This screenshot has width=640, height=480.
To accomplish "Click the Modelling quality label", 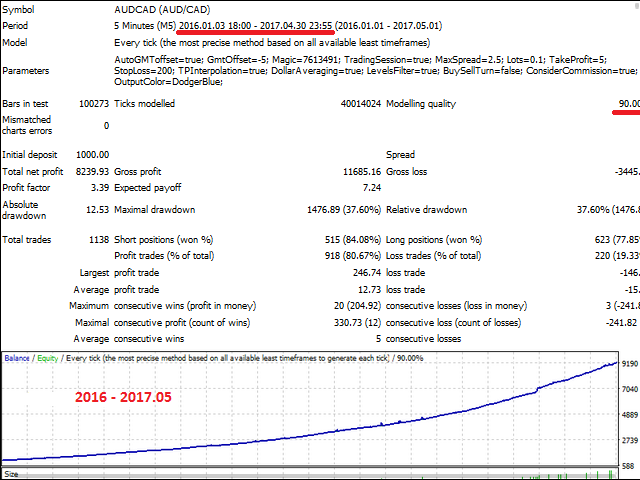I will tap(421, 104).
